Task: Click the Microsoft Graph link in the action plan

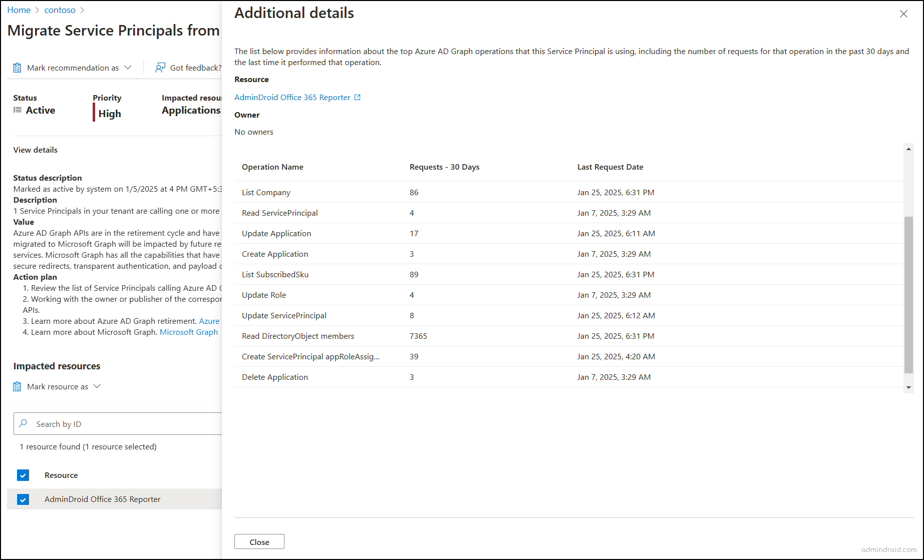Action: [x=188, y=331]
